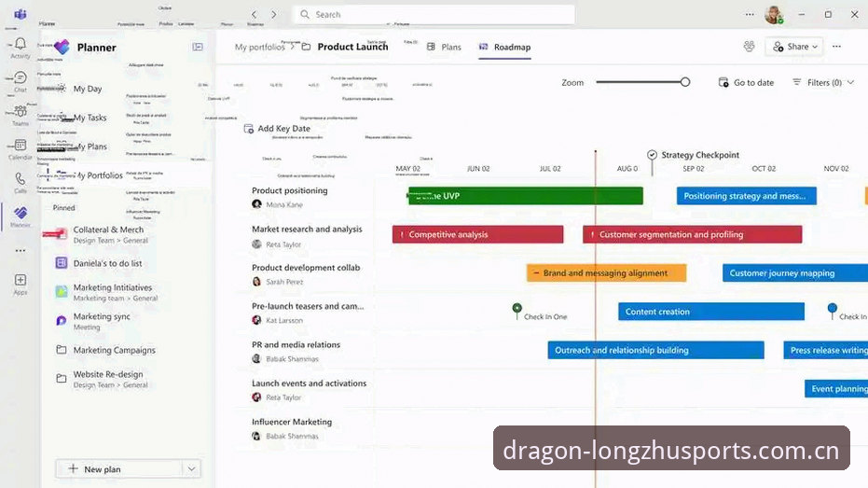
Task: Open portfolio members icon next to Share
Action: (x=749, y=47)
